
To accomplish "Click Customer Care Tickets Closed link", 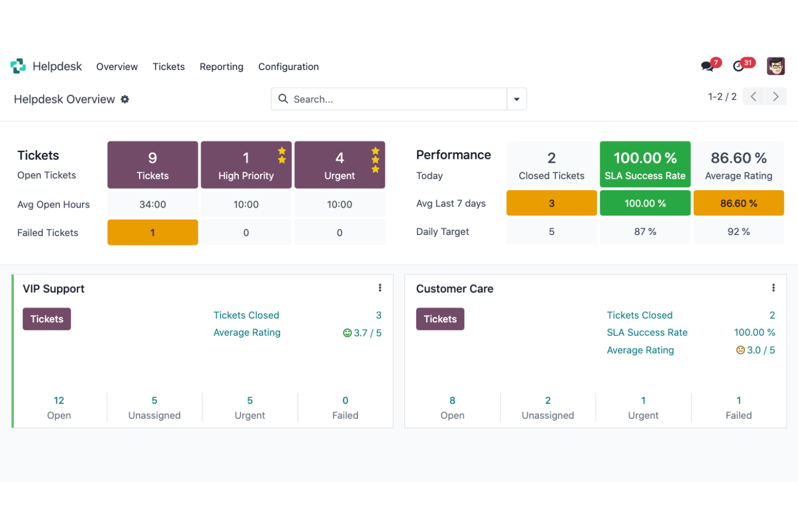I will coord(640,315).
